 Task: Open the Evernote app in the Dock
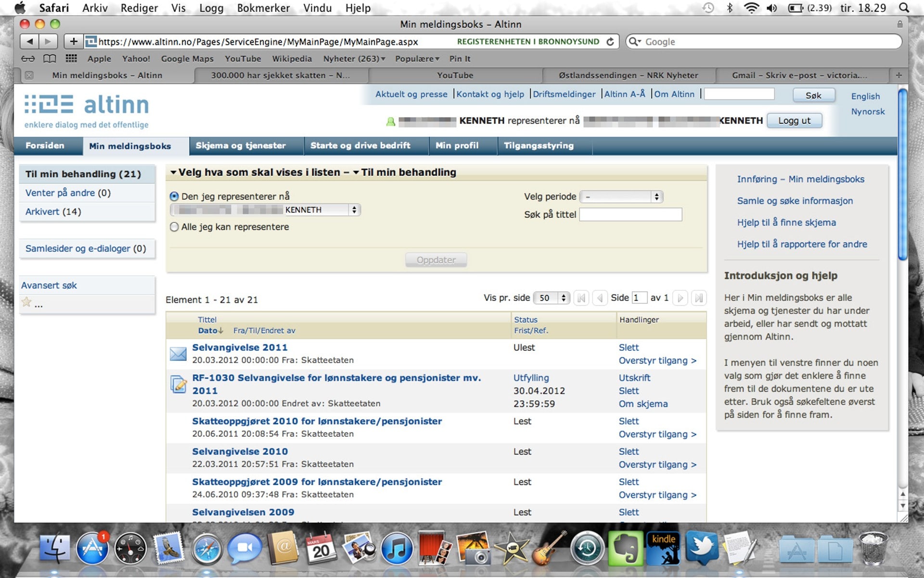[x=626, y=549]
